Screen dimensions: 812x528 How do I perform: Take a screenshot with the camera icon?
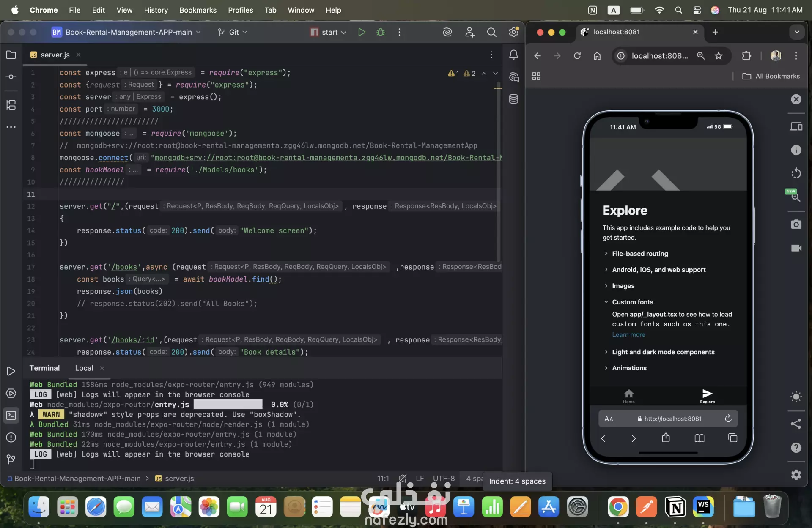pos(796,224)
